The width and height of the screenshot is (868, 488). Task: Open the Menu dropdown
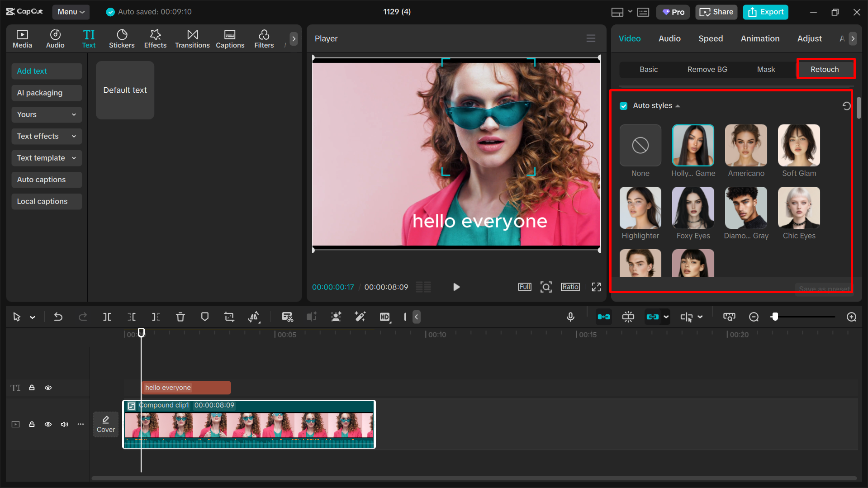[x=71, y=12]
